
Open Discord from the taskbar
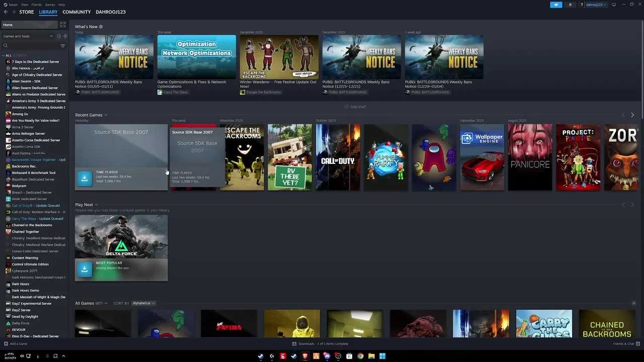327,356
